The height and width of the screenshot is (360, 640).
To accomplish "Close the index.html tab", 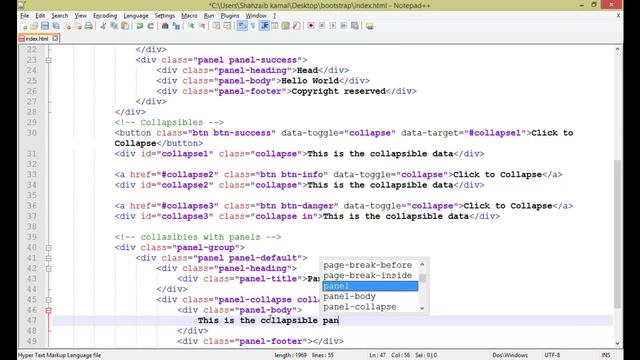I will 55,38.
